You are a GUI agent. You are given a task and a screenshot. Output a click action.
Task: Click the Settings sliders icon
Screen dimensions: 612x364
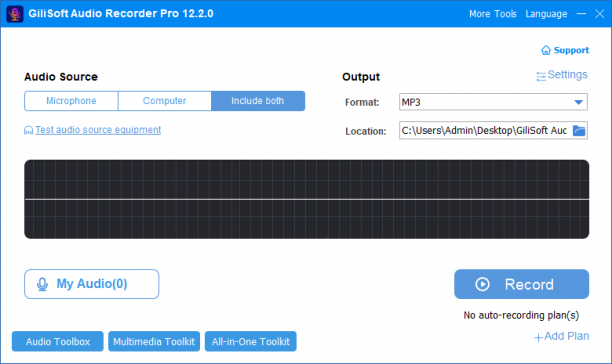541,76
